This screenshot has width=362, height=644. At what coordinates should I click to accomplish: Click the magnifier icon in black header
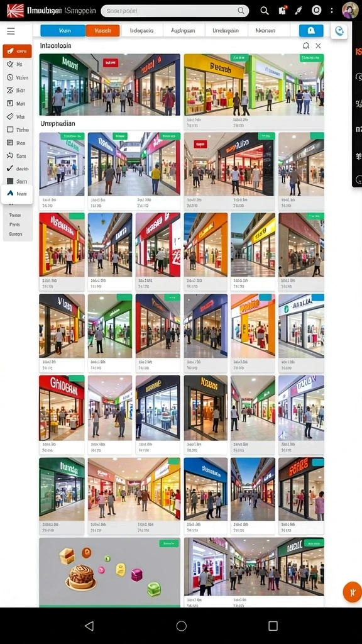tap(265, 11)
